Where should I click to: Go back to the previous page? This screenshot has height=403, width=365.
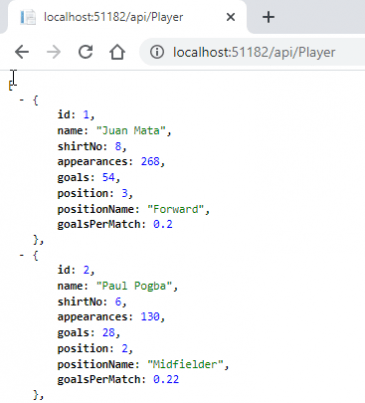click(22, 52)
